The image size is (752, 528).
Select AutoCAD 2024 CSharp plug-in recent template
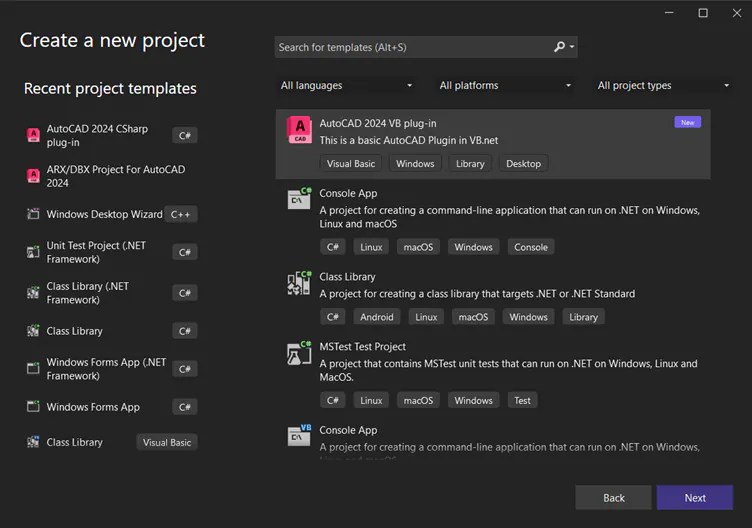[x=111, y=135]
